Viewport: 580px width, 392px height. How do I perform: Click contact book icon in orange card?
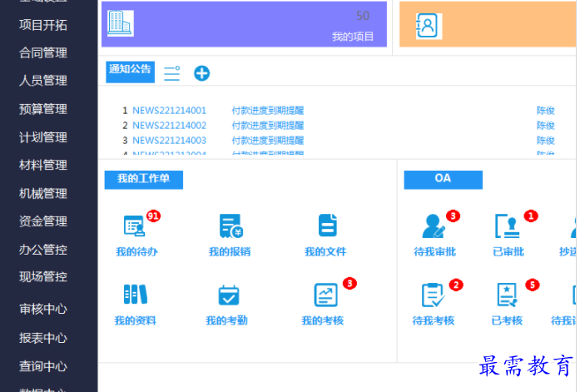[x=429, y=26]
